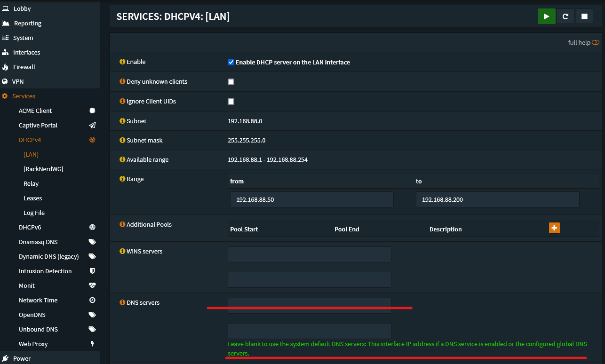The width and height of the screenshot is (605, 364).
Task: Click info icon beside DNS servers label
Action: (x=122, y=302)
